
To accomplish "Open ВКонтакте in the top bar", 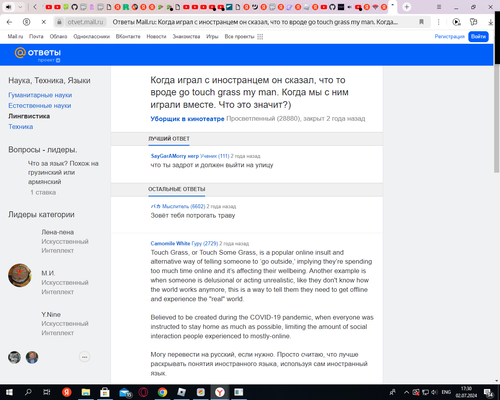I will (x=128, y=37).
